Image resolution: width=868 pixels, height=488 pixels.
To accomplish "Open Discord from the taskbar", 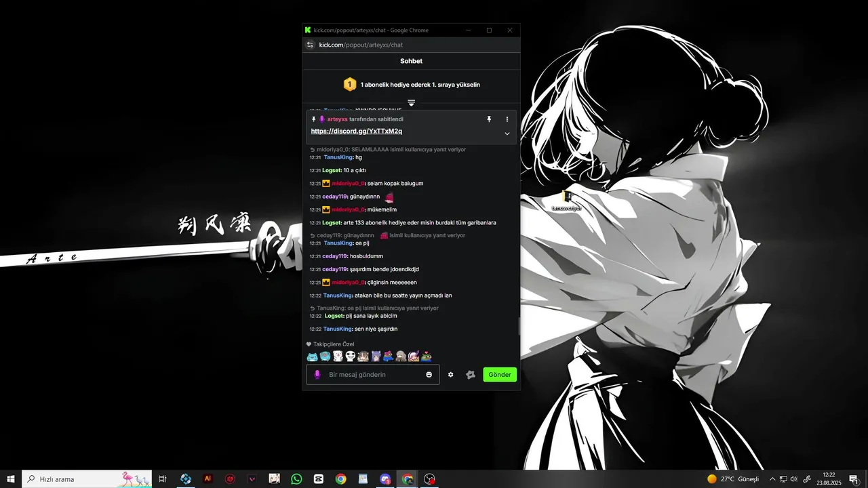I will [385, 479].
